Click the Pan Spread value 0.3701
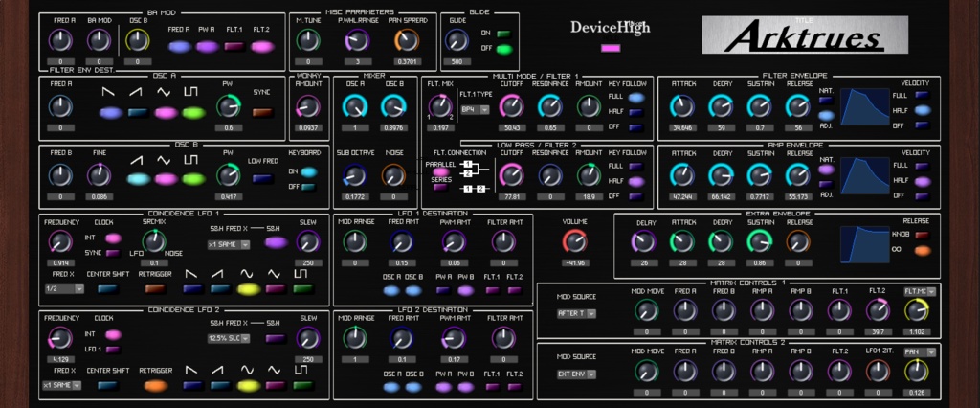This screenshot has width=980, height=408. 407,62
